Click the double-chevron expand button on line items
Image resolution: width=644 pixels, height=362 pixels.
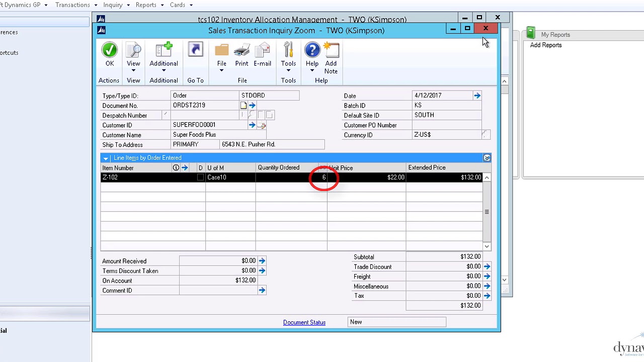pyautogui.click(x=487, y=158)
